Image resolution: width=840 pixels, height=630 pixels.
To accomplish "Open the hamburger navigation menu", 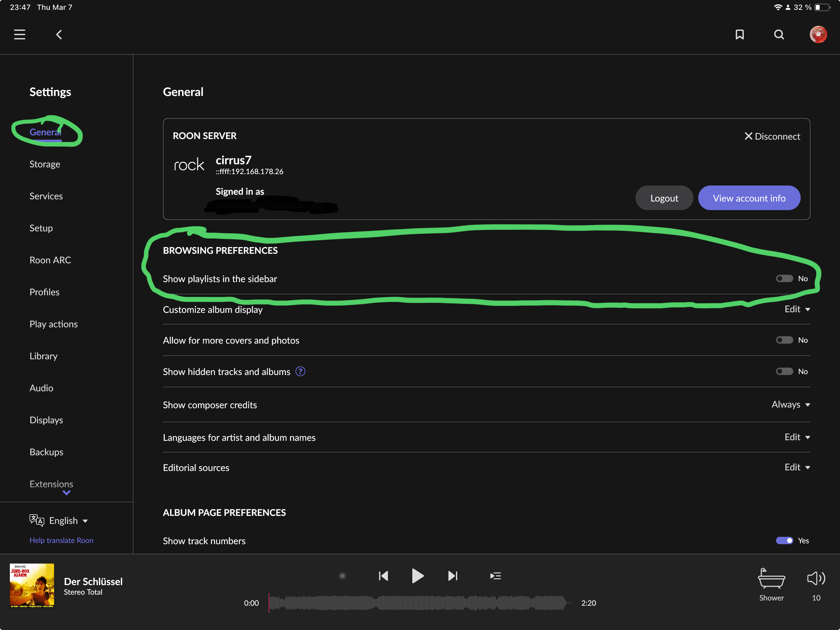I will coord(20,34).
